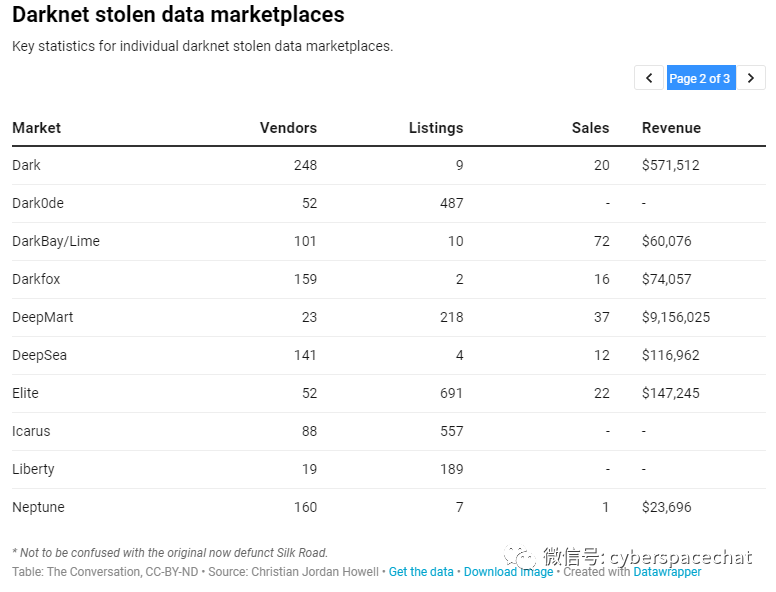Click the Page 2 of 3 indicator
Image resolution: width=776 pixels, height=592 pixels.
tap(701, 78)
